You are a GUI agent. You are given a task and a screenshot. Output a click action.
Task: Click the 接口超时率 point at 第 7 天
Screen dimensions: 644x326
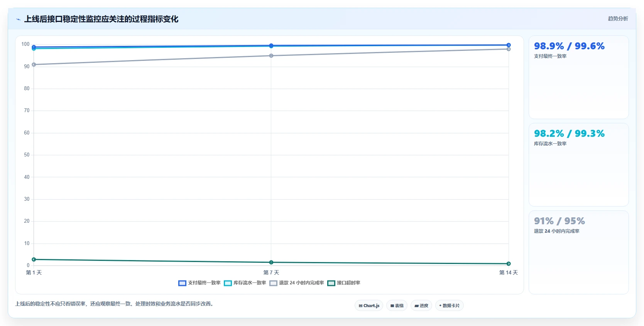pos(271,262)
